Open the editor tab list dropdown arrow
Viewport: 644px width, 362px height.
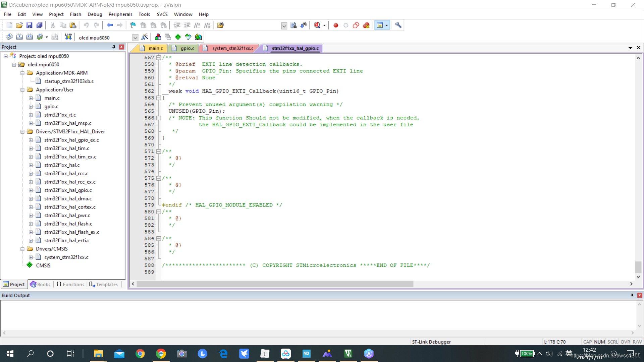pyautogui.click(x=630, y=48)
